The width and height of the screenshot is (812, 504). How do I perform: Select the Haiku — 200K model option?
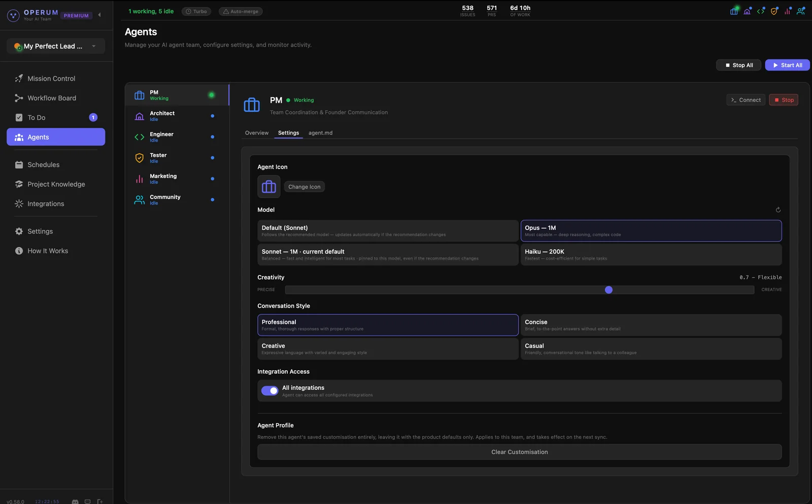651,255
